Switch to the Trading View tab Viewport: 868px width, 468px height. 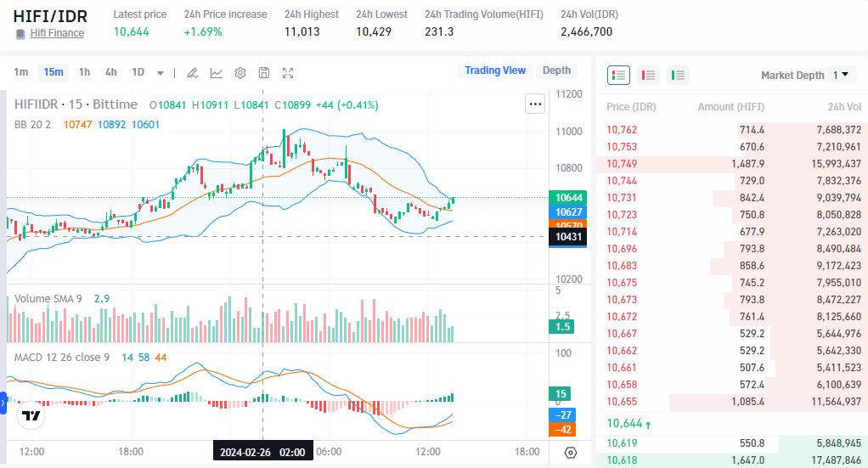pyautogui.click(x=495, y=70)
